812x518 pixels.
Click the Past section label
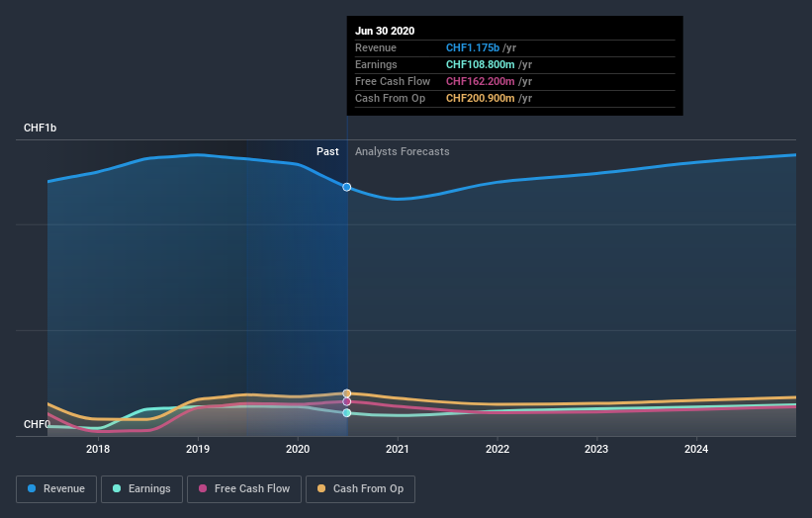[327, 151]
